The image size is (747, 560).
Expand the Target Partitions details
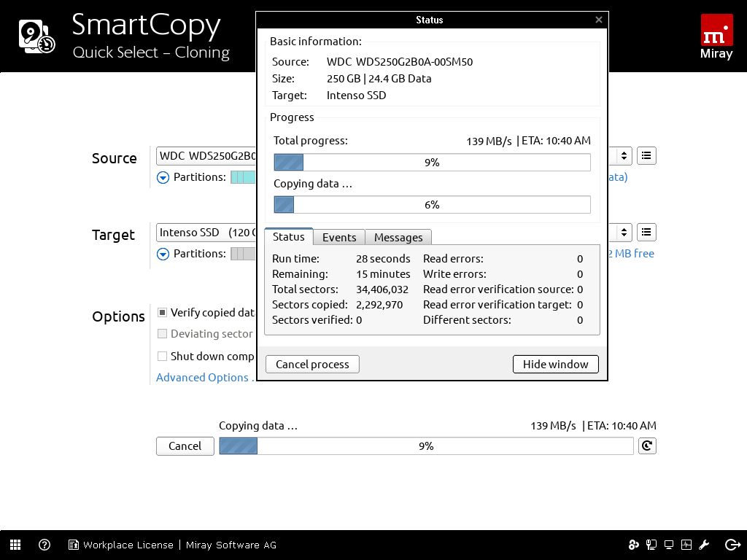163,254
